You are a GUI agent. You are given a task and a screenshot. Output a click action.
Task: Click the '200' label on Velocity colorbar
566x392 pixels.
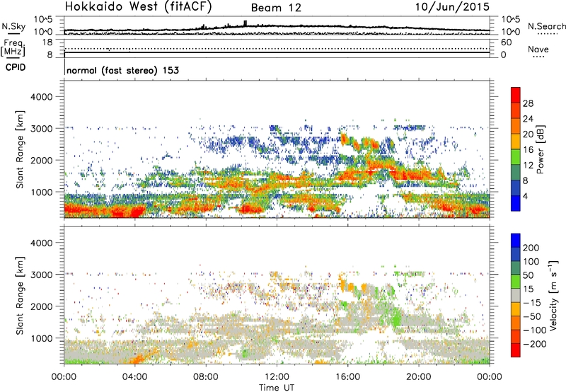[x=531, y=248]
